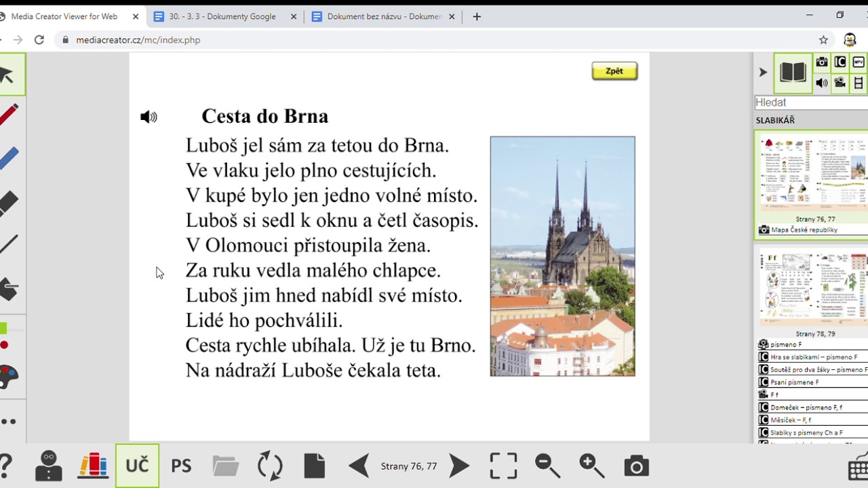Open písmeno F list item
This screenshot has height=488, width=868.
[x=812, y=344]
